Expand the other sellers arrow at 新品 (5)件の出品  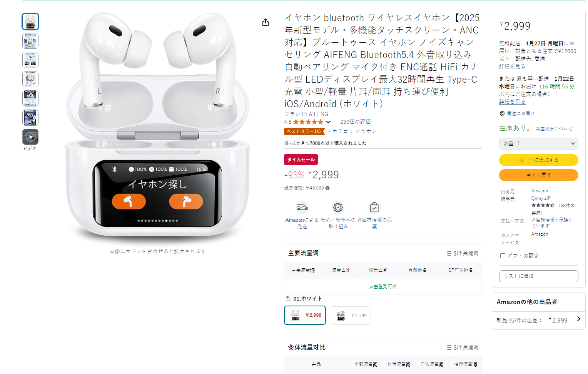578,319
